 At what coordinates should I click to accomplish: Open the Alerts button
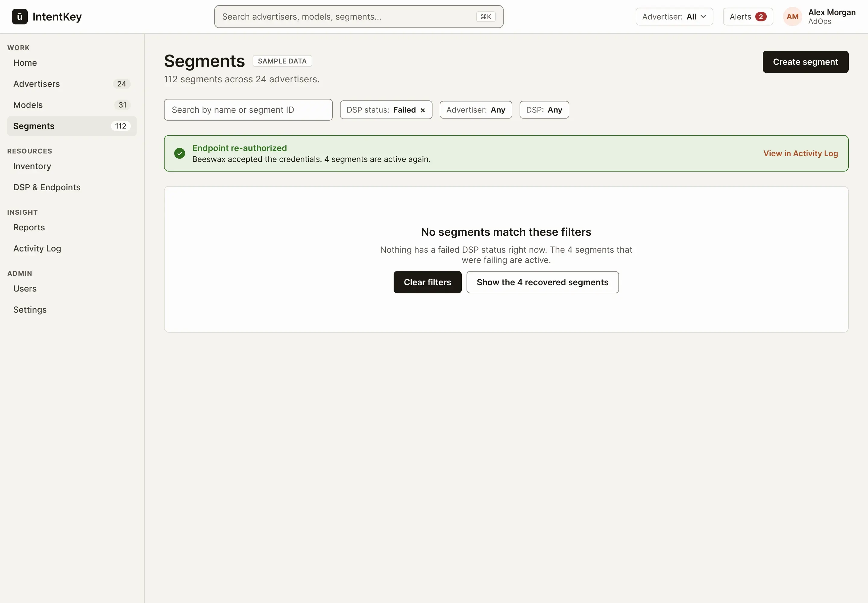tap(748, 17)
